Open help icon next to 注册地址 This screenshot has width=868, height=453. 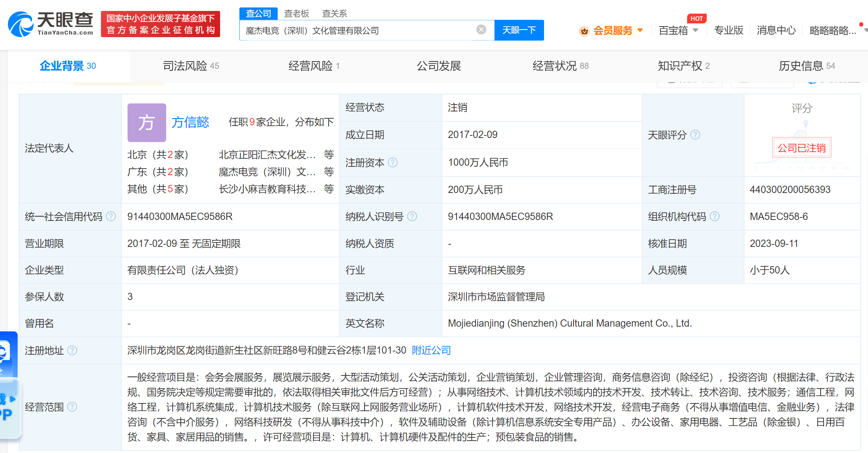(x=73, y=350)
